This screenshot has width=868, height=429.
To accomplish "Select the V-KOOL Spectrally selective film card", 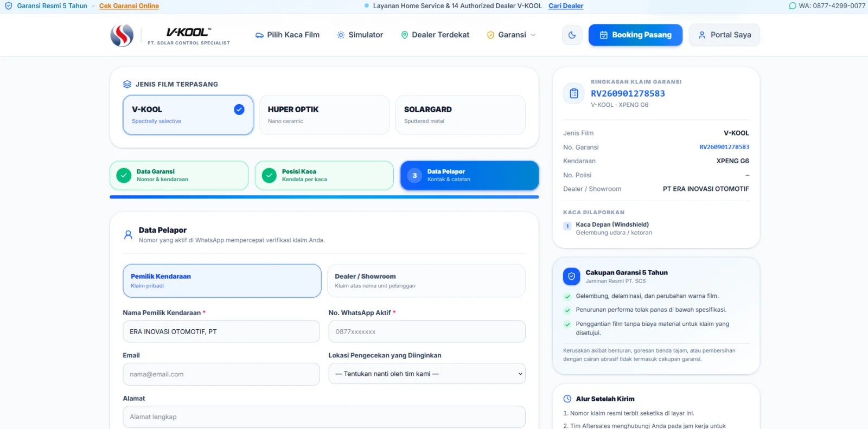I will click(188, 115).
